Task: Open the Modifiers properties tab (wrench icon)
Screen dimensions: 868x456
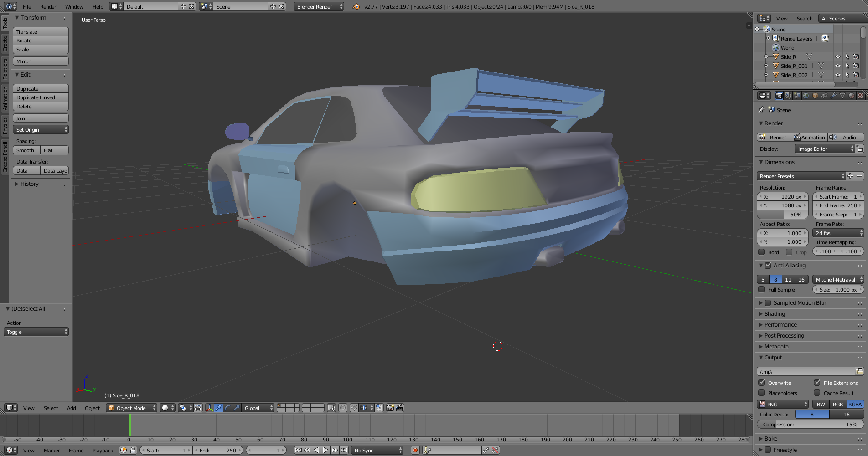Action: click(833, 96)
